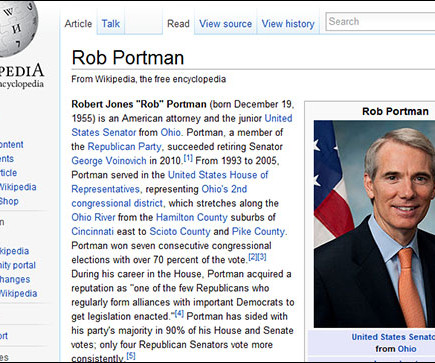Open the View history tab

[x=288, y=24]
